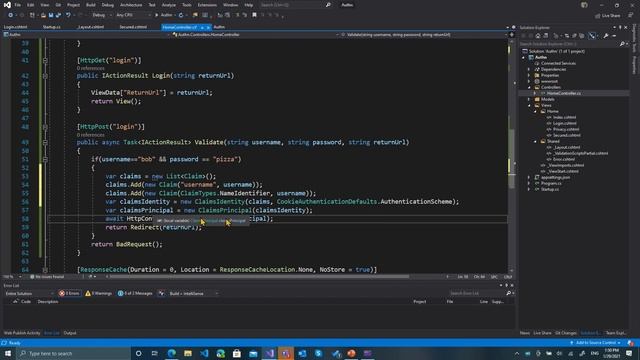Click the bookmark toolbar icon
640x360 pixels.
pyautogui.click(x=254, y=15)
